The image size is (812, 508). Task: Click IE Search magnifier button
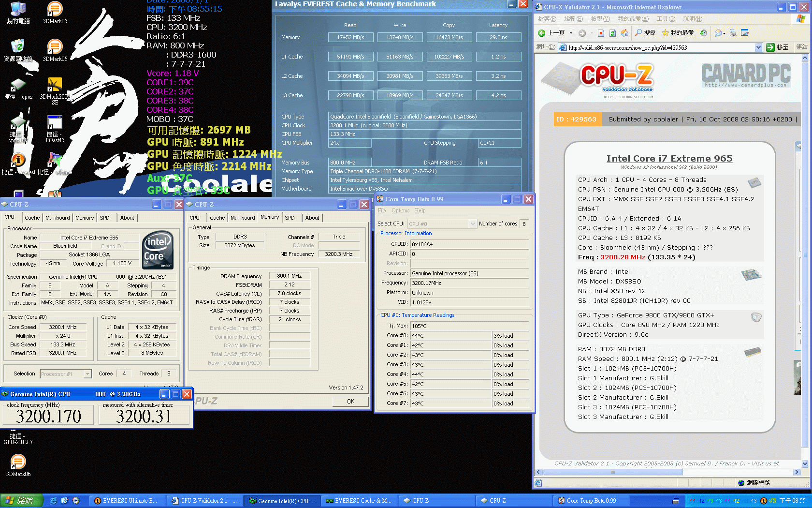point(645,33)
